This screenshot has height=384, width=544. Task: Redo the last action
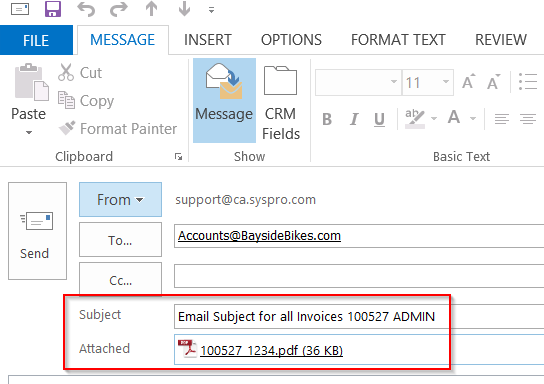[x=119, y=9]
